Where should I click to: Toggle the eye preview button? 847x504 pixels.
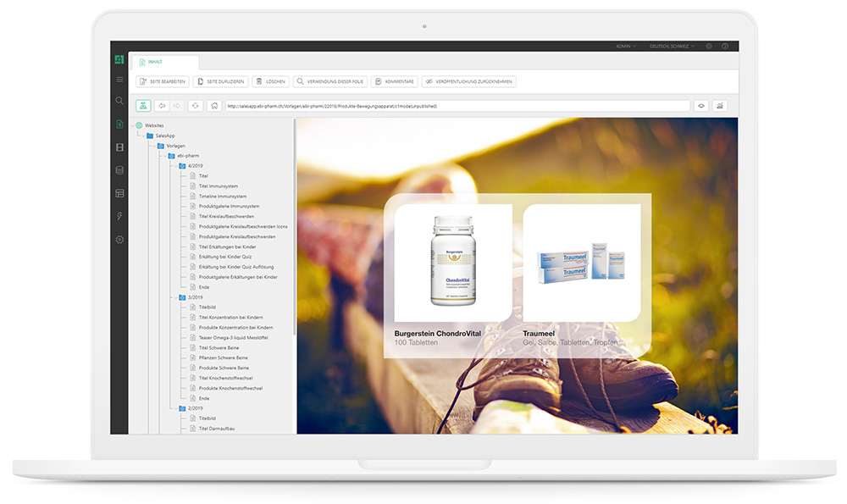[x=701, y=106]
